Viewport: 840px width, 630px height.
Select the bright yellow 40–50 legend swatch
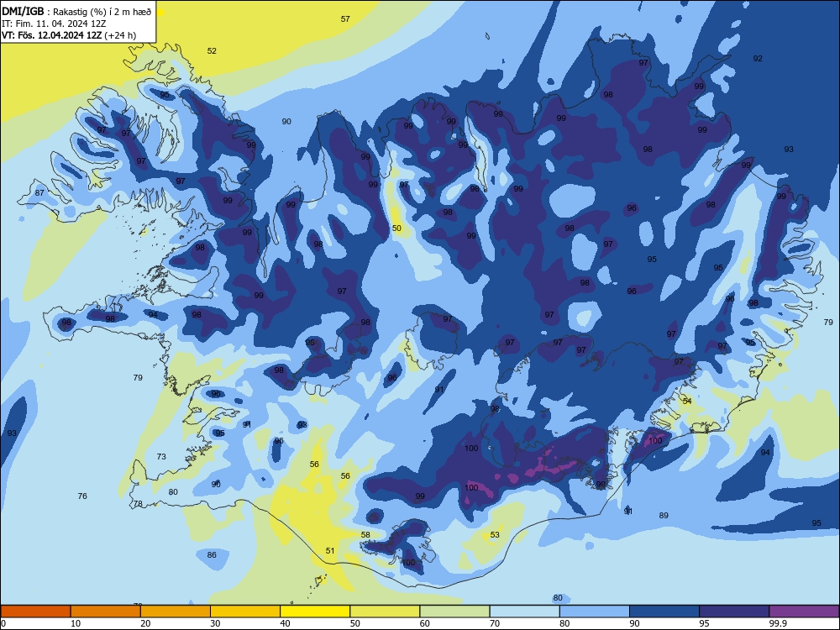[315, 612]
